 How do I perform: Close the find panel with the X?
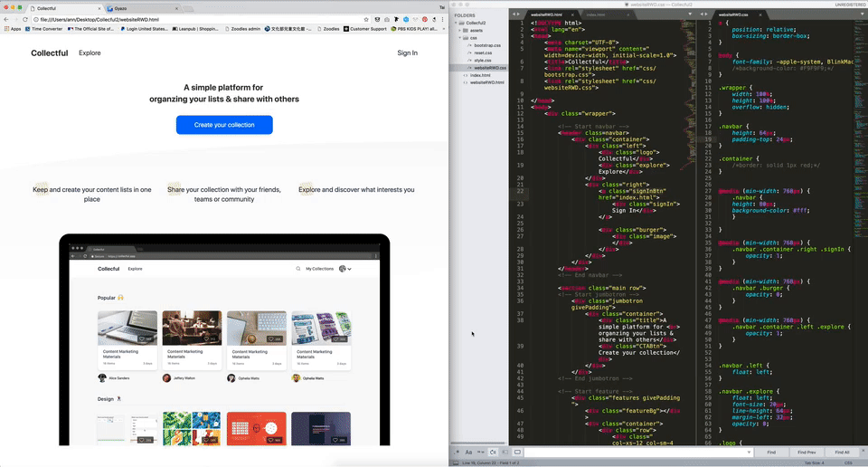click(863, 451)
